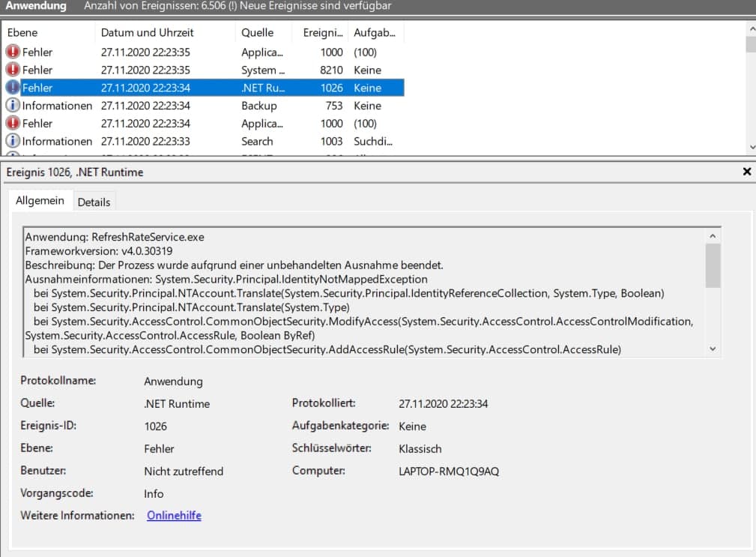Click the Beschreibung line in description
The width and height of the screenshot is (756, 557).
(x=234, y=265)
